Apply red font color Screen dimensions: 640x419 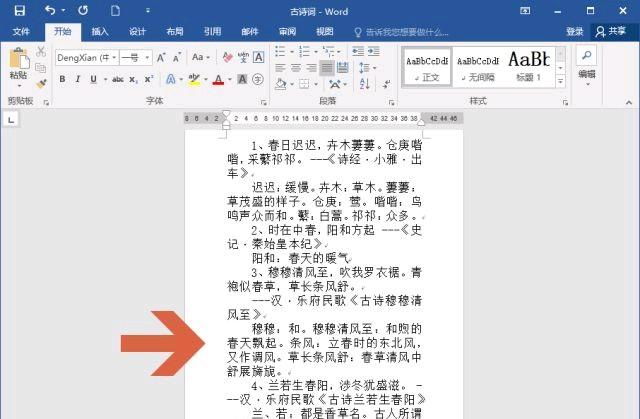[218, 80]
